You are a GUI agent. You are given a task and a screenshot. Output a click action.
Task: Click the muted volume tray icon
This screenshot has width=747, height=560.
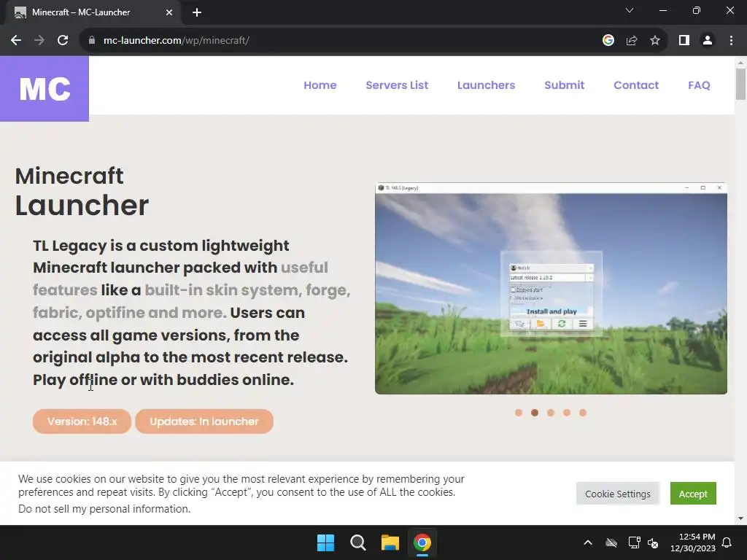pos(653,542)
